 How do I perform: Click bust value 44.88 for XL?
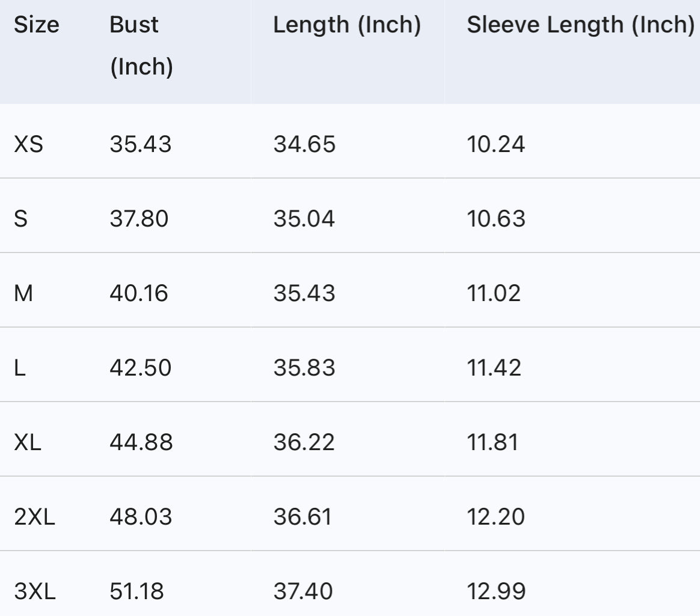[141, 442]
